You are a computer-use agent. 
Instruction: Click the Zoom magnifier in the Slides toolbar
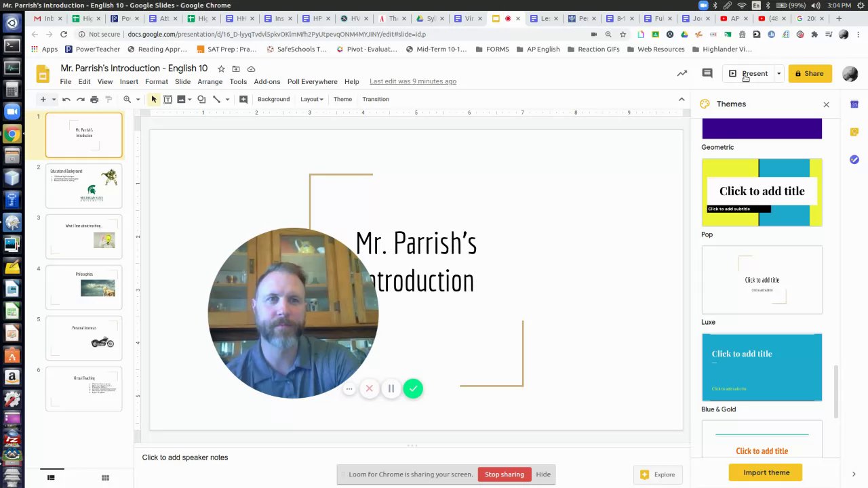pyautogui.click(x=127, y=100)
